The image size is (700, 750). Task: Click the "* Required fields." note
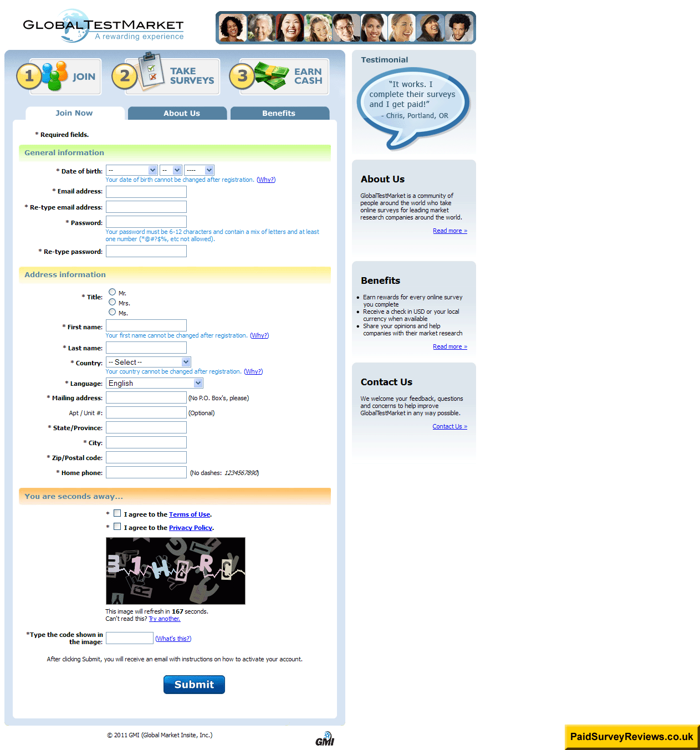point(62,135)
